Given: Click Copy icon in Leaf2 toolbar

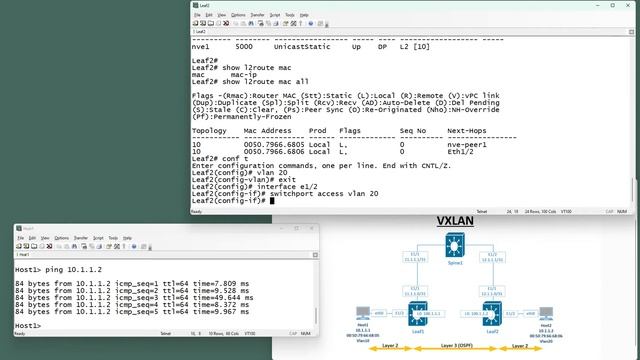Looking at the screenshot, I should tap(236, 23).
